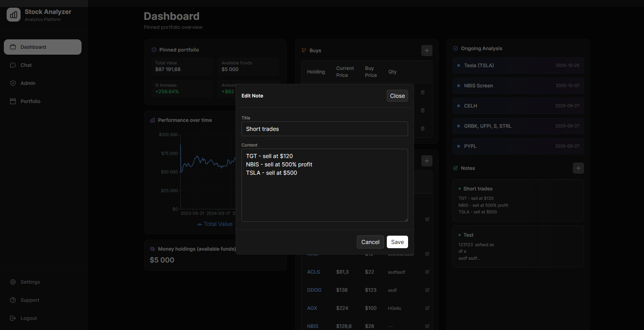Open Portfolio using the briefcase icon
This screenshot has width=644, height=330.
click(13, 101)
